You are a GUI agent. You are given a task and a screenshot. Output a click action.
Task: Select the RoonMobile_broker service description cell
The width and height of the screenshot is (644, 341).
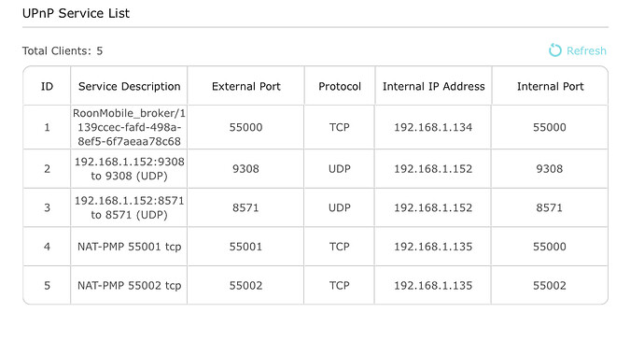click(x=129, y=127)
